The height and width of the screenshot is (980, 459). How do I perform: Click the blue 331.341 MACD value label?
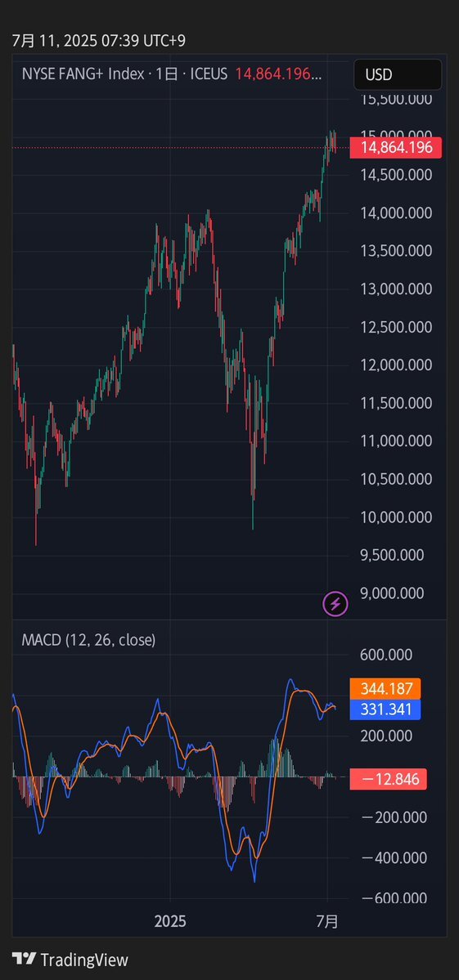(x=386, y=709)
